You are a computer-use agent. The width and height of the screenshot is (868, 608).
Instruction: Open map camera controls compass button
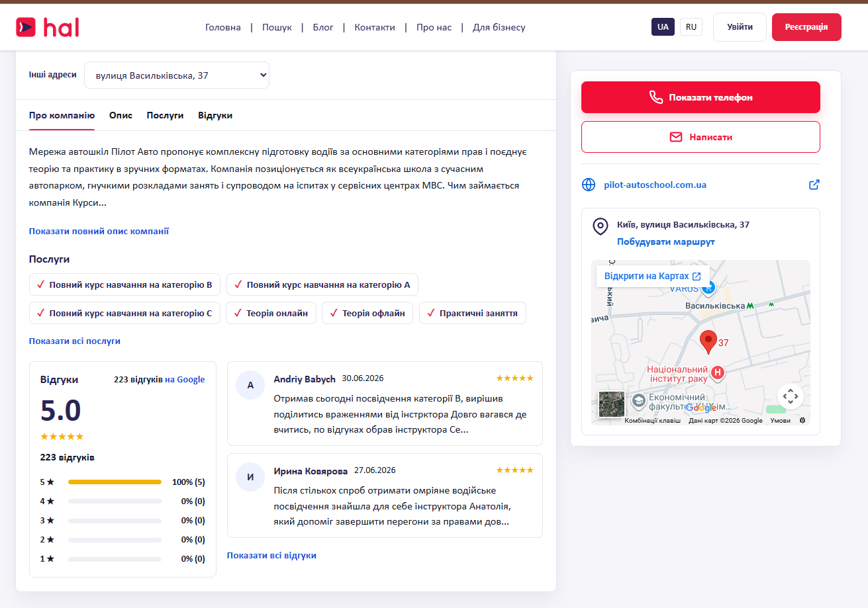click(x=790, y=396)
